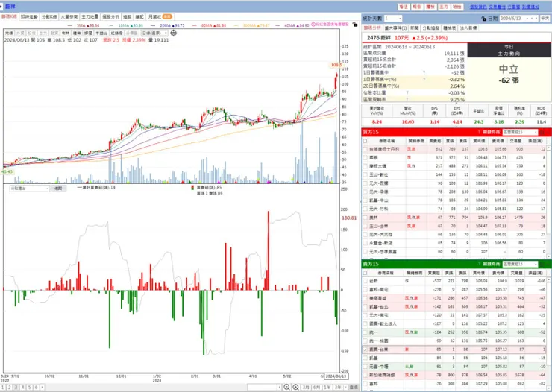Click the 重置 button at chart bottom
This screenshot has height=392, width=552.
[353, 387]
